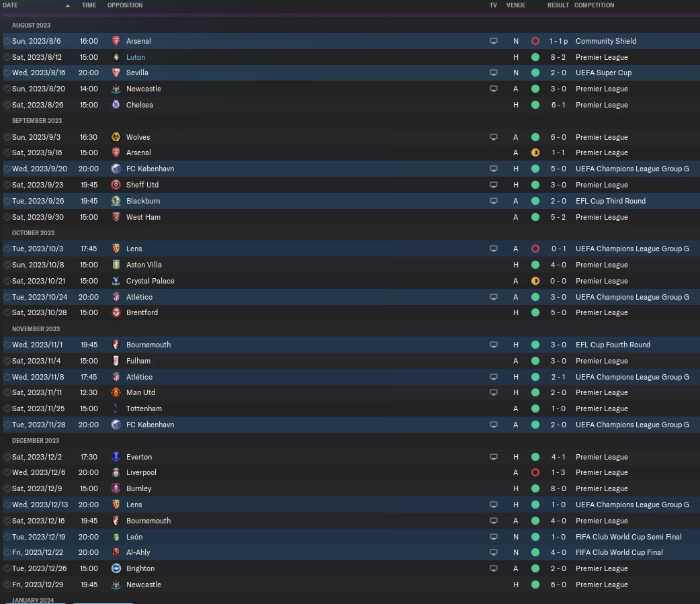Click the Sevilla club badge icon
The image size is (700, 604).
point(116,73)
